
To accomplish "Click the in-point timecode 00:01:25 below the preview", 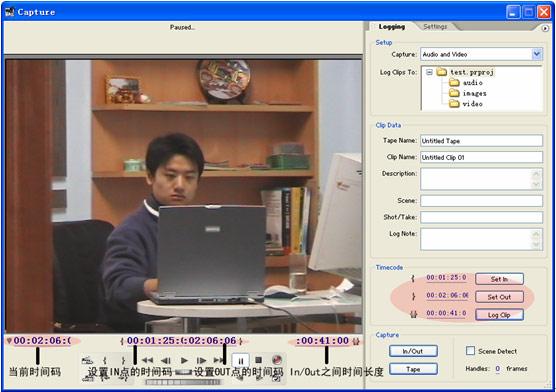I will tap(155, 341).
